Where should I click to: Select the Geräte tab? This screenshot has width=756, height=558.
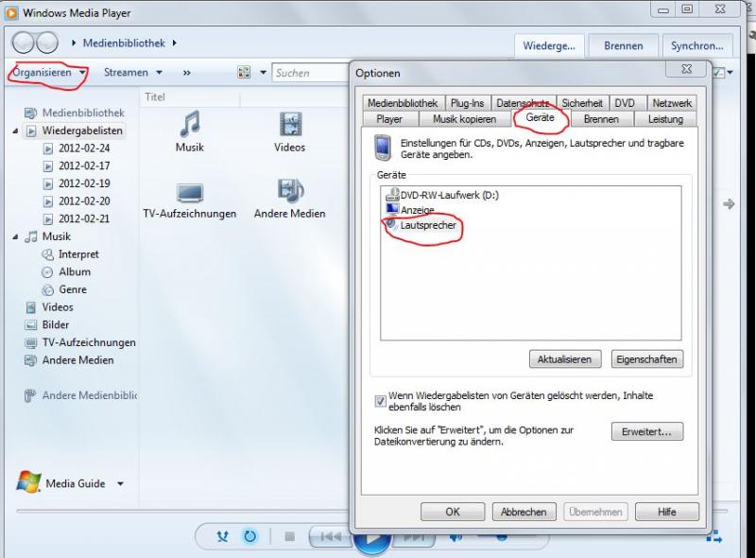click(x=540, y=118)
